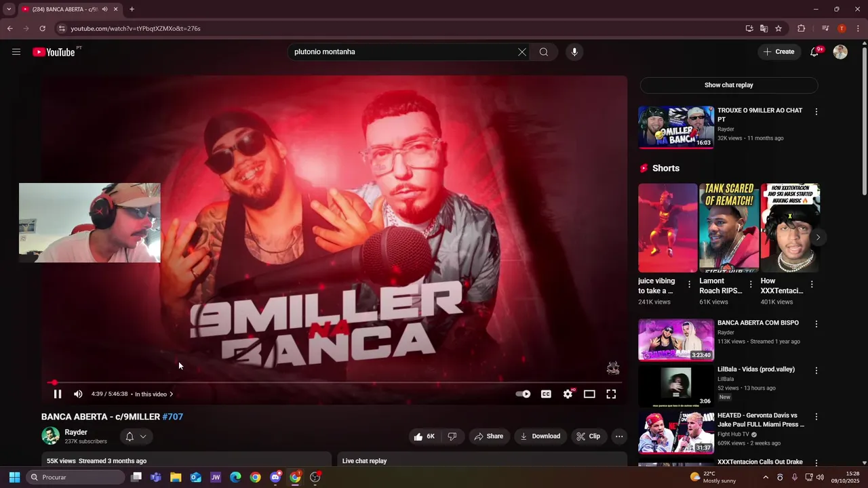The width and height of the screenshot is (868, 488).
Task: Share the video
Action: tap(489, 436)
